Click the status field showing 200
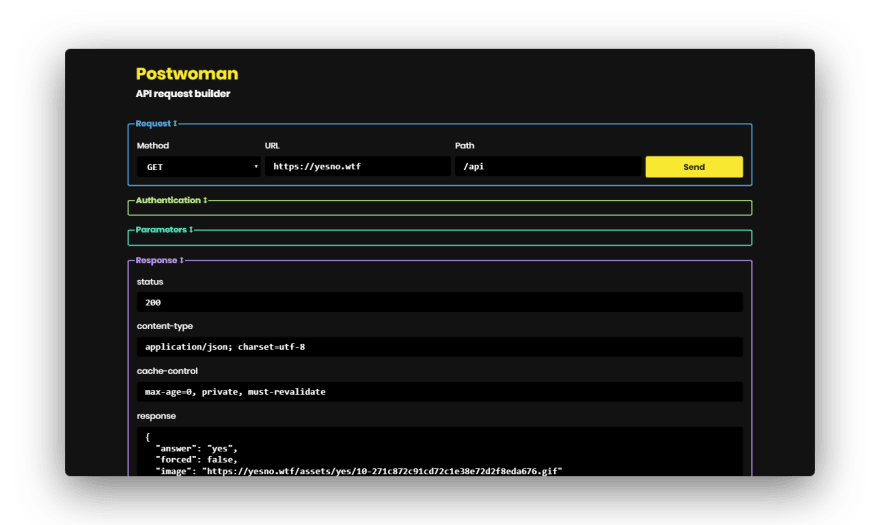This screenshot has height=525, width=880. (x=439, y=302)
